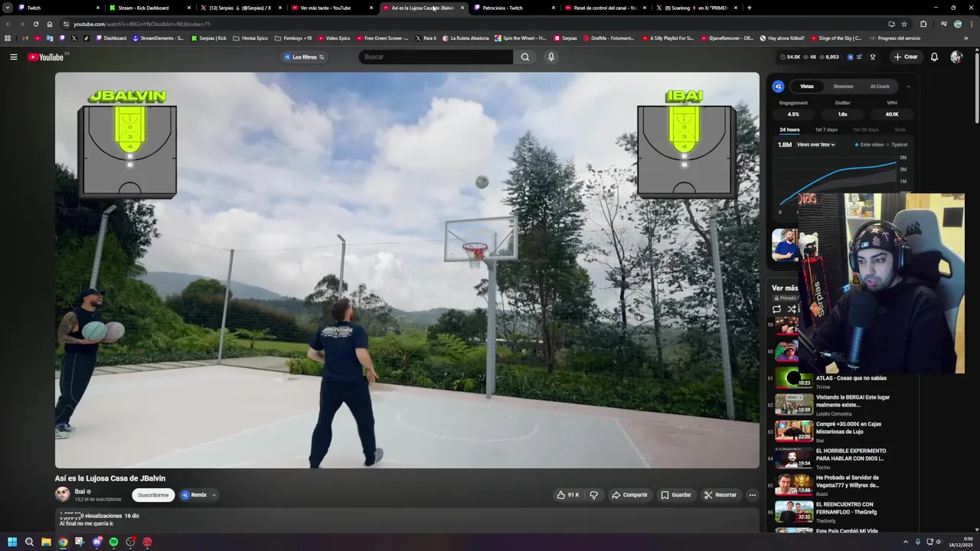Select the Resumen tab in vidIQ panel
Screen dimensions: 980x551
click(x=843, y=86)
